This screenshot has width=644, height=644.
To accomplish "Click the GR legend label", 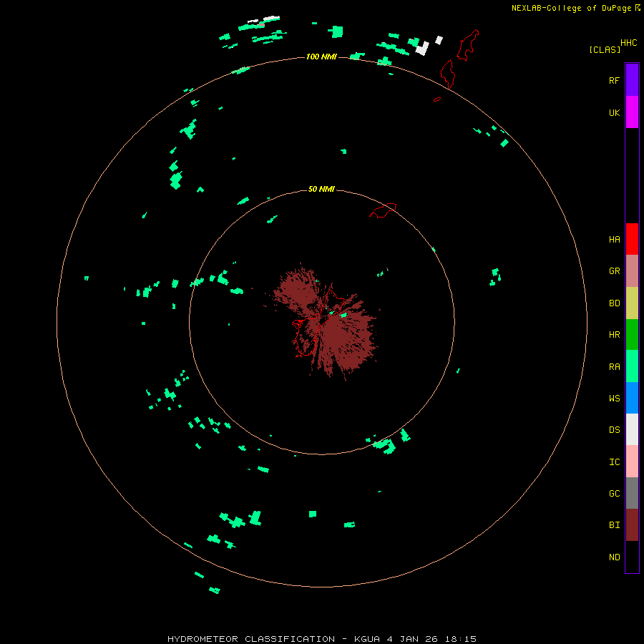I will tap(614, 271).
